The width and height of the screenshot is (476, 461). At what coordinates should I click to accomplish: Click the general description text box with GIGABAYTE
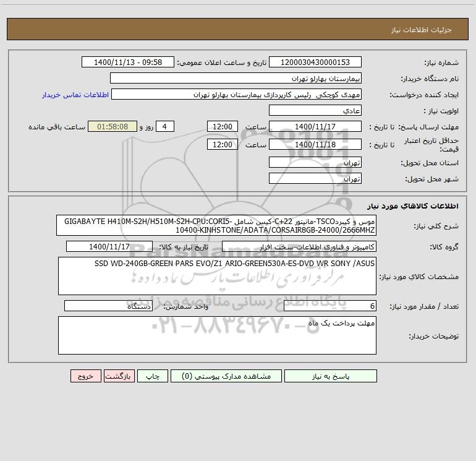[x=216, y=225]
